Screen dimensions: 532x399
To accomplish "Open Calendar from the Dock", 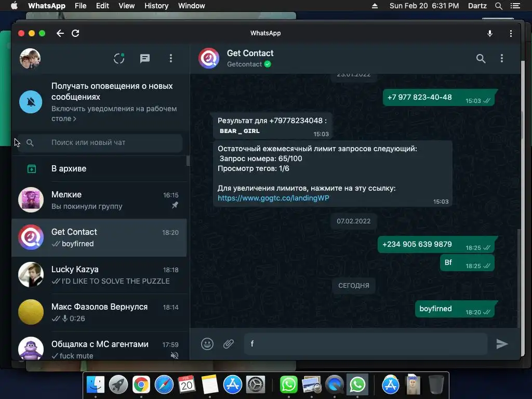I will click(187, 385).
